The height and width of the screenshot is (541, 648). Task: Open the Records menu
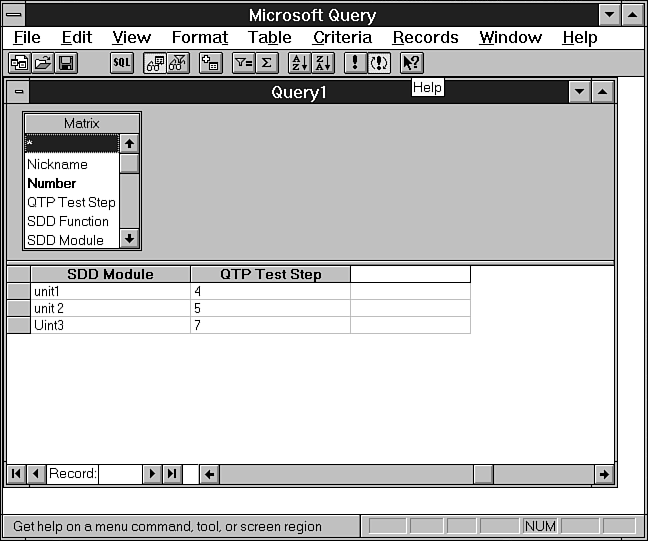425,38
